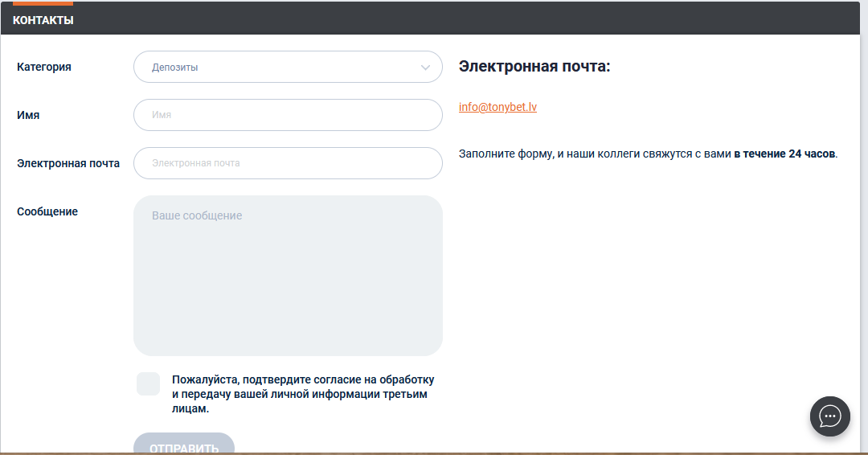The image size is (868, 455).
Task: Click the Электронная почта: heading on the right
Action: [534, 66]
